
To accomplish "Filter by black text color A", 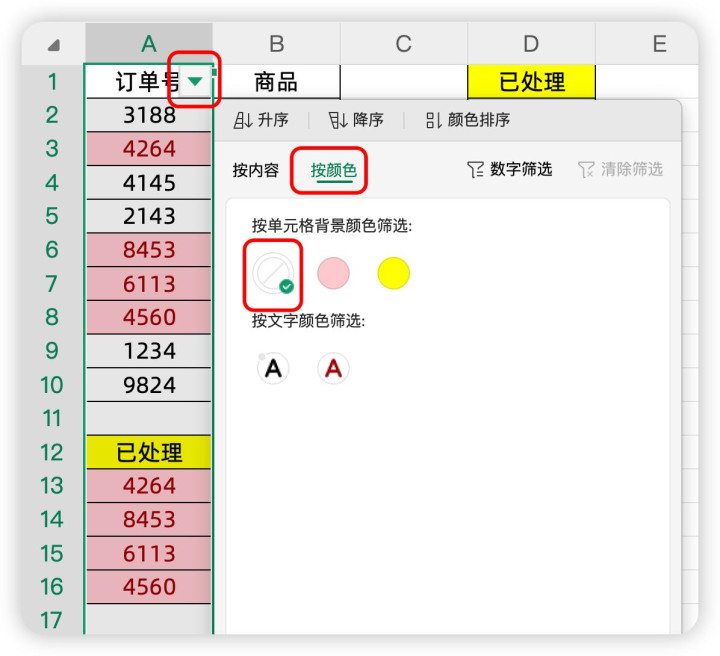I will pyautogui.click(x=273, y=368).
